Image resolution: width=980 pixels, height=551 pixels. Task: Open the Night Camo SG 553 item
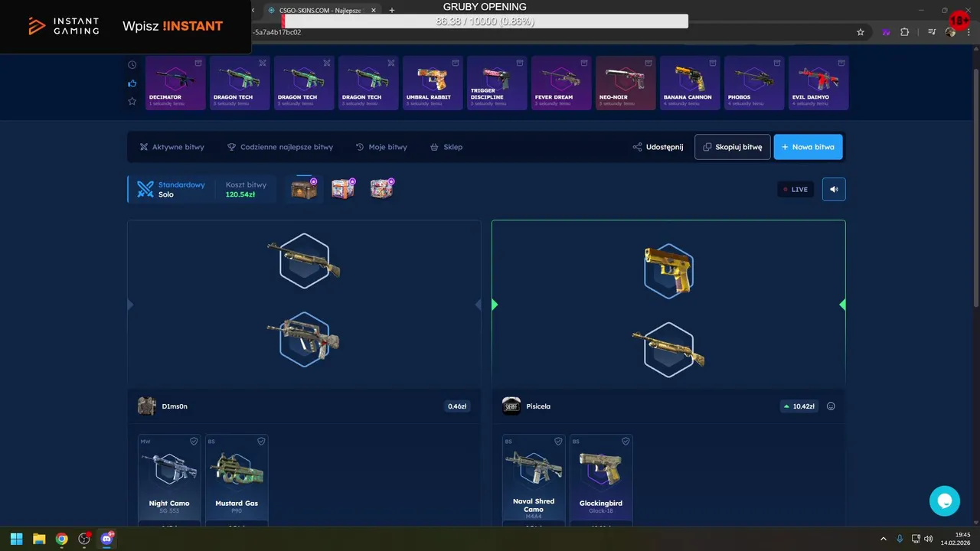(169, 480)
